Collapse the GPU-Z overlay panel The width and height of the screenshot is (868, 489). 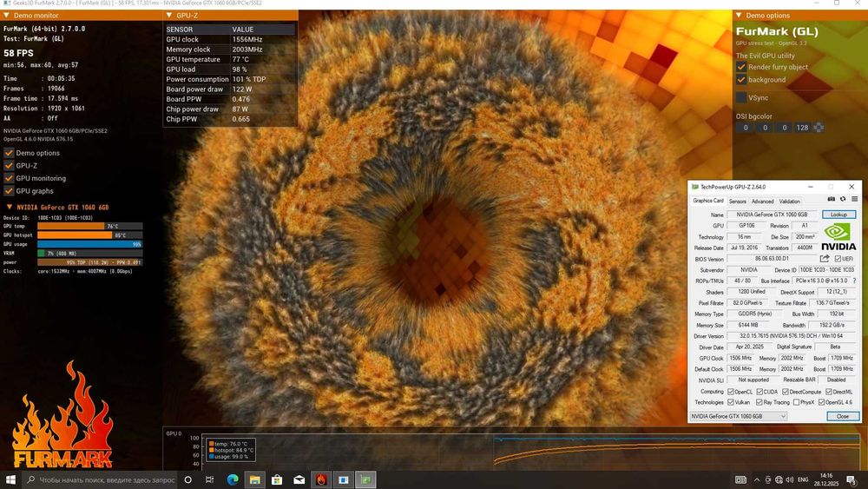coord(169,16)
